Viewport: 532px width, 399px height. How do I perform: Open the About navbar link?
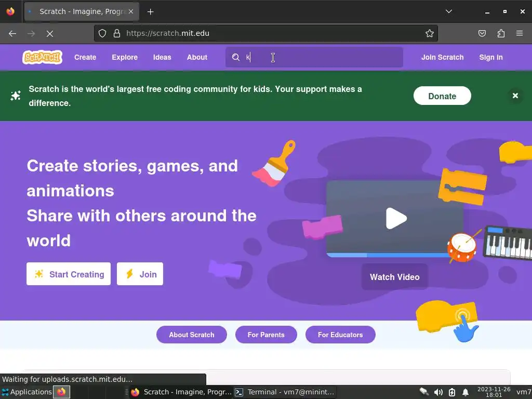coord(197,57)
